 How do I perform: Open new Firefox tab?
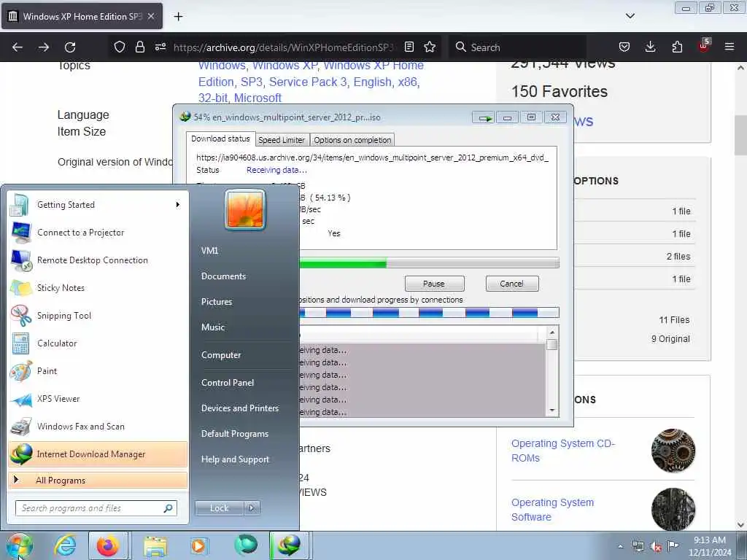point(178,17)
